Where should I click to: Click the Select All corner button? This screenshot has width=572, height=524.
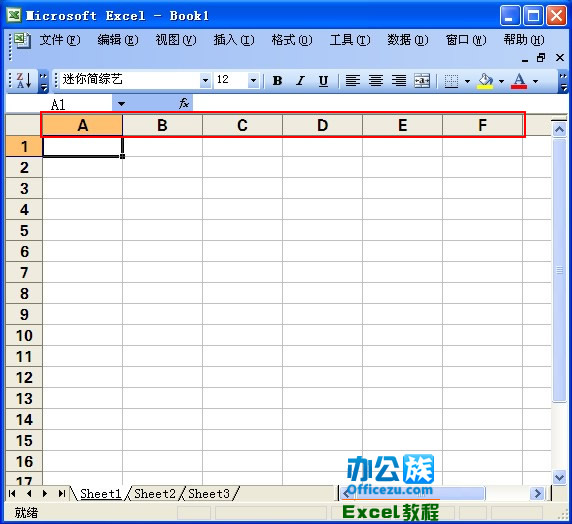point(24,125)
